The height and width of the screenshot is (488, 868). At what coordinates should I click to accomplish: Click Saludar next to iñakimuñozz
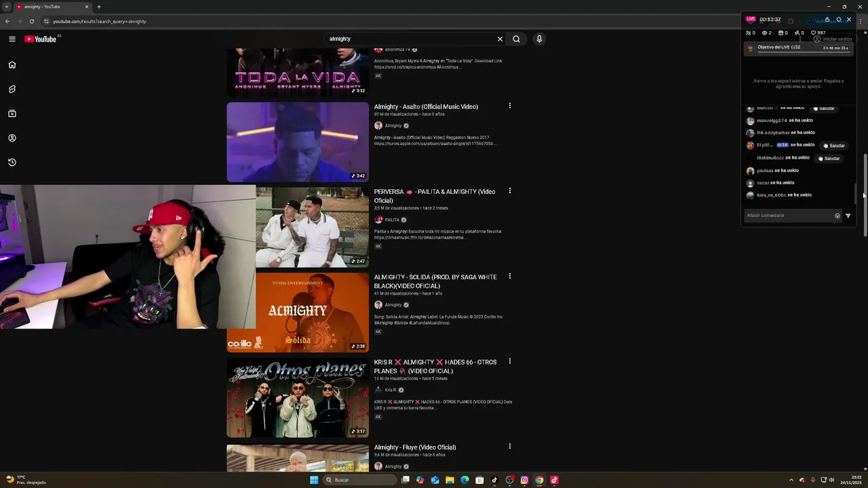coord(829,159)
